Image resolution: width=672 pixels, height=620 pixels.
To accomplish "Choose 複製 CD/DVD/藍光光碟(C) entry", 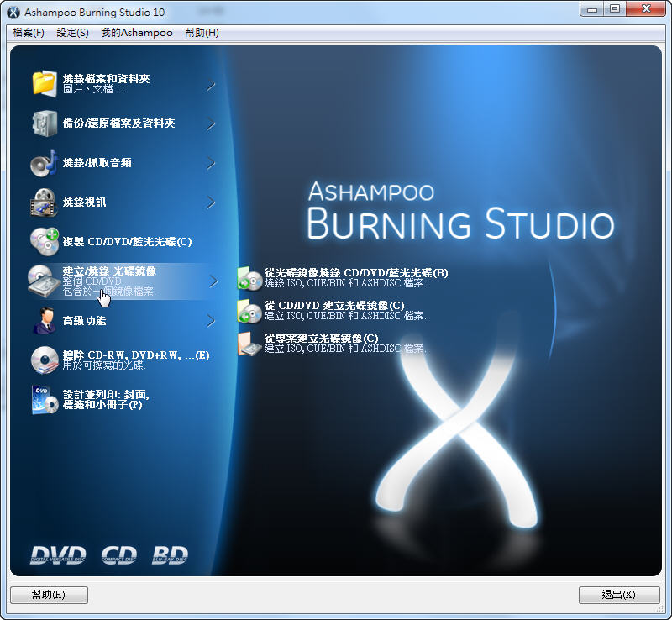I will [128, 241].
